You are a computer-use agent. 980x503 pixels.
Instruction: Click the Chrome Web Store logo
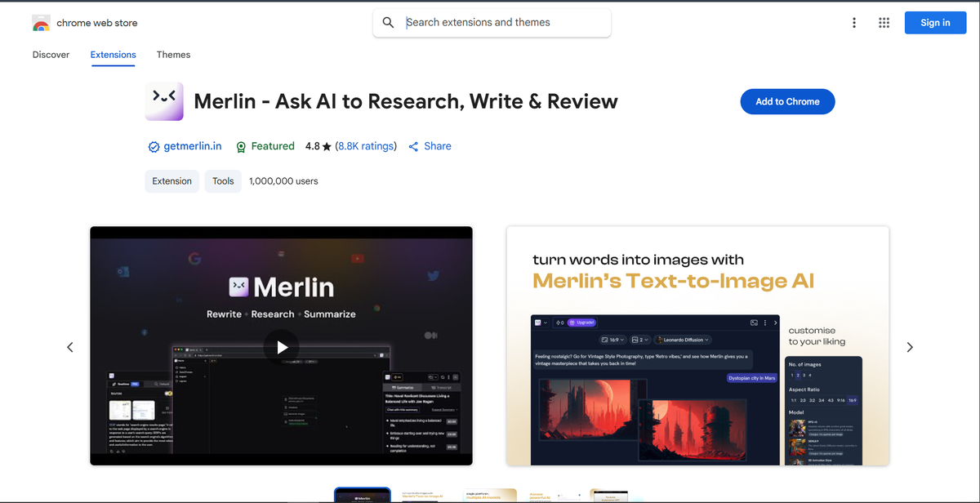(x=41, y=23)
